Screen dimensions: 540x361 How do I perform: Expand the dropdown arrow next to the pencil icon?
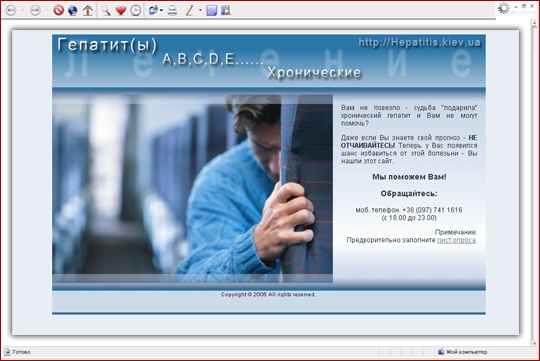pyautogui.click(x=200, y=10)
